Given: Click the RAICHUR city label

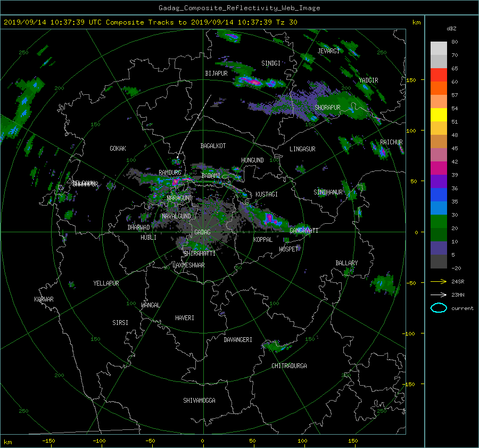Looking at the screenshot, I should point(391,142).
